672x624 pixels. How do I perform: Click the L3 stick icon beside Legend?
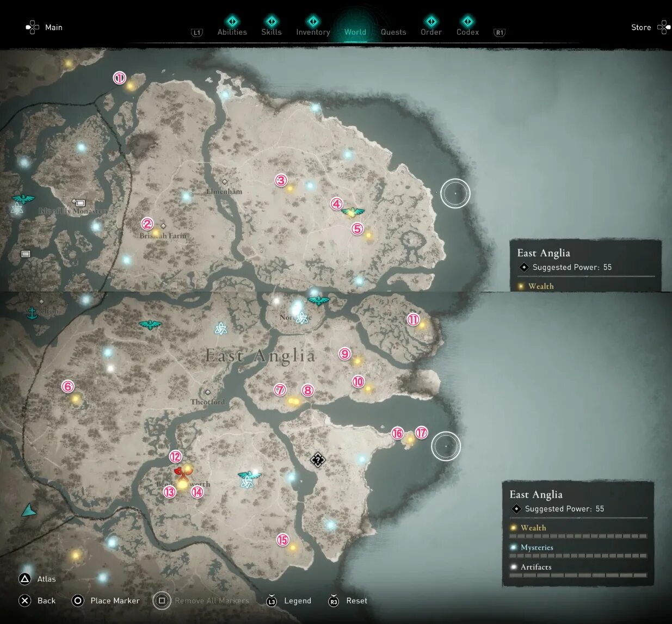[x=272, y=601]
